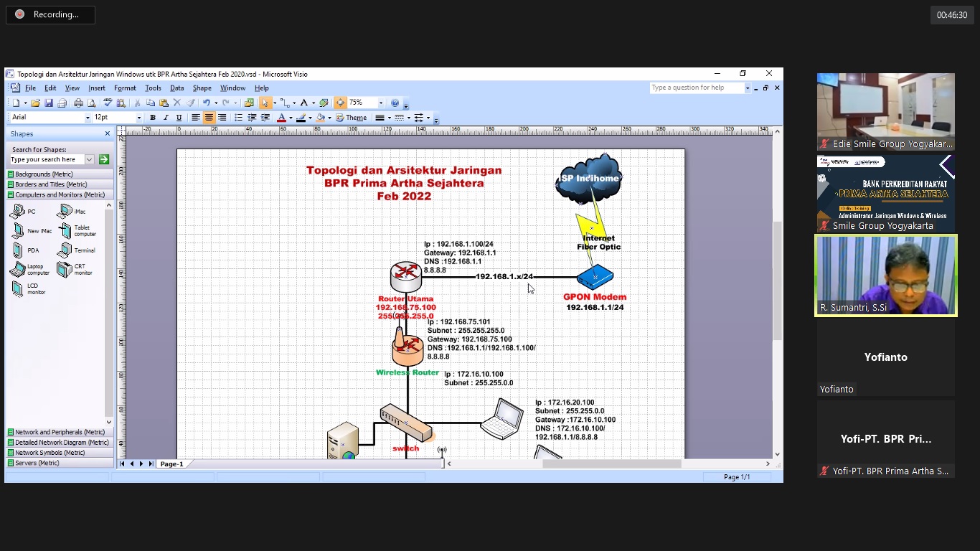Click the font color red swatch button
This screenshot has height=551, width=980.
281,118
